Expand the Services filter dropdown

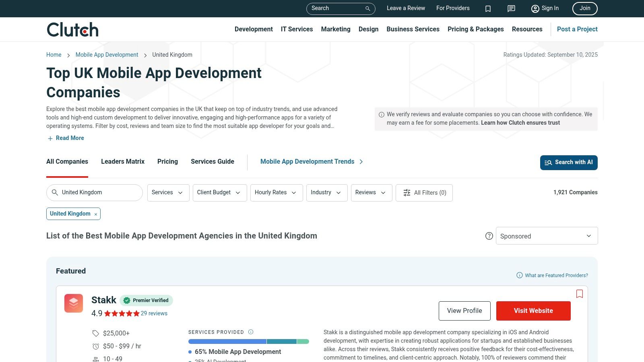click(x=168, y=193)
